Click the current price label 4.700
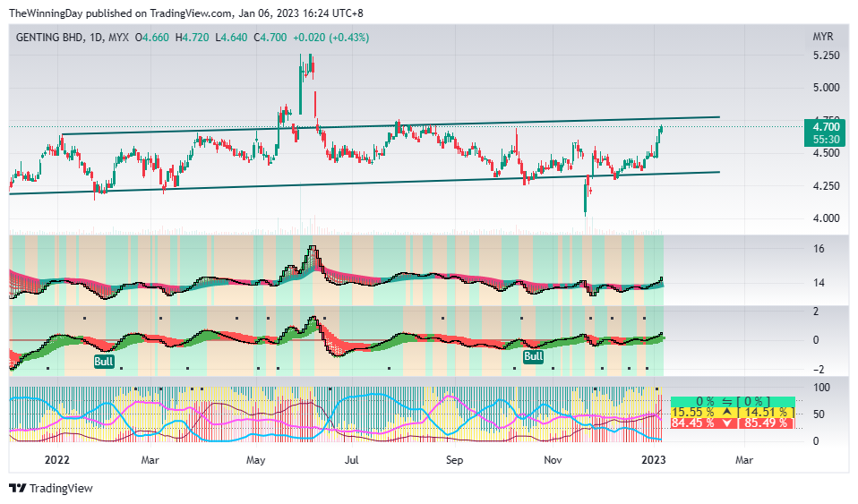Screen dimensions: 858x504 [827, 127]
